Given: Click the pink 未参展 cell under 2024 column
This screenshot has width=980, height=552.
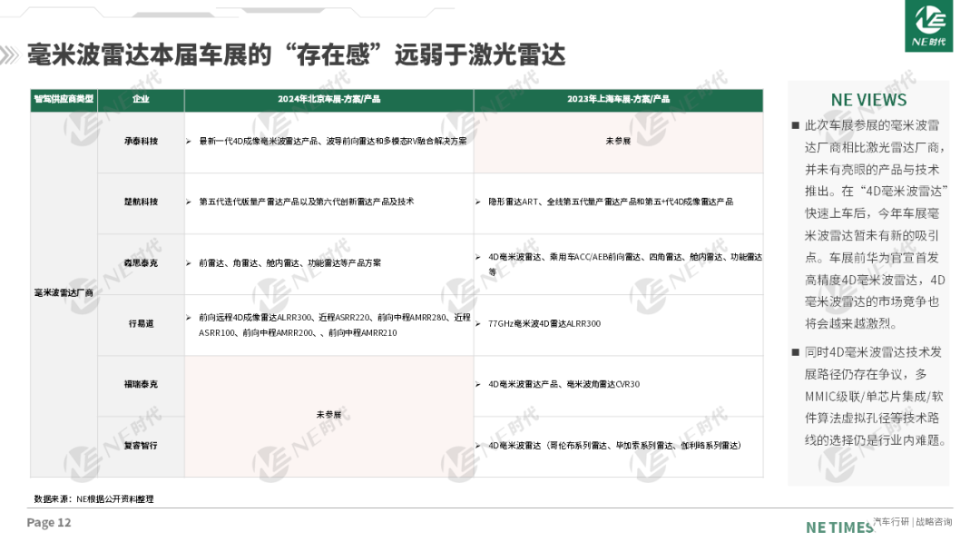Looking at the screenshot, I should tap(328, 415).
